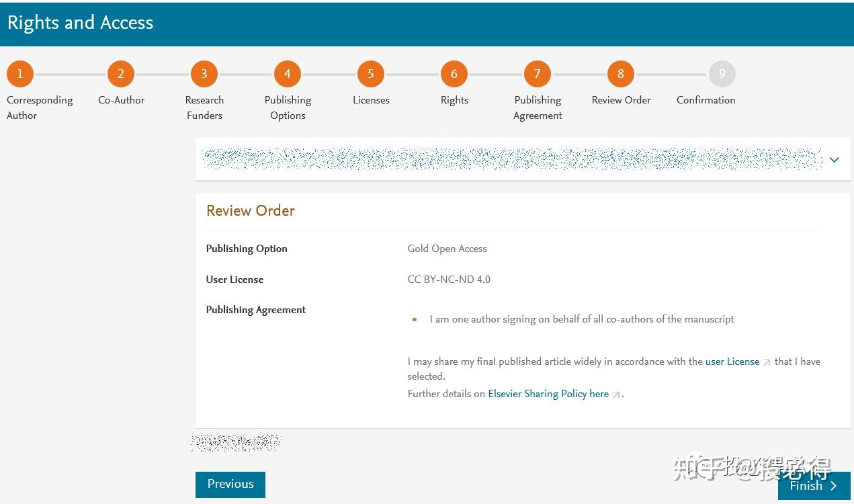Expand the manuscript details section via chevron

(834, 160)
